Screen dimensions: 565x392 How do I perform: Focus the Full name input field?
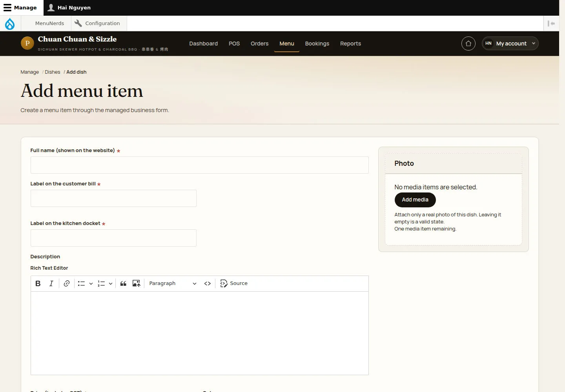pyautogui.click(x=200, y=165)
